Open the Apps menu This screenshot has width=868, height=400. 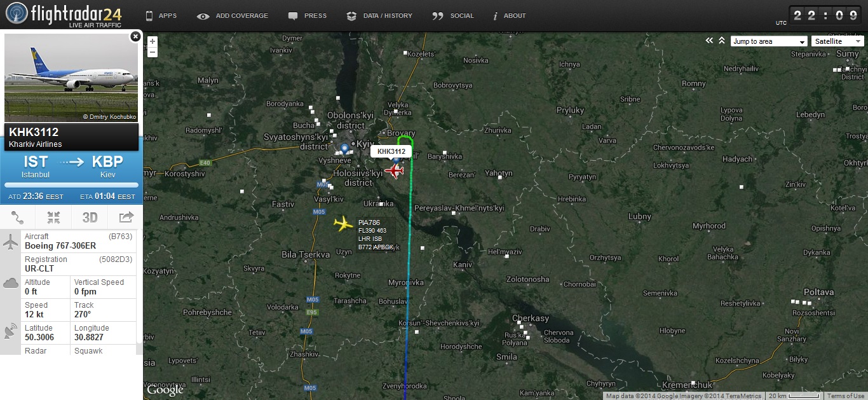161,16
